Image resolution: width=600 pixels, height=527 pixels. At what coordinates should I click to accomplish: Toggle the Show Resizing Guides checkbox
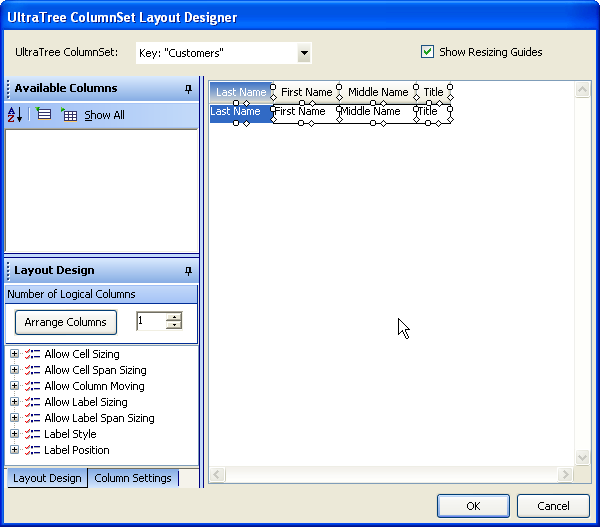[x=428, y=52]
